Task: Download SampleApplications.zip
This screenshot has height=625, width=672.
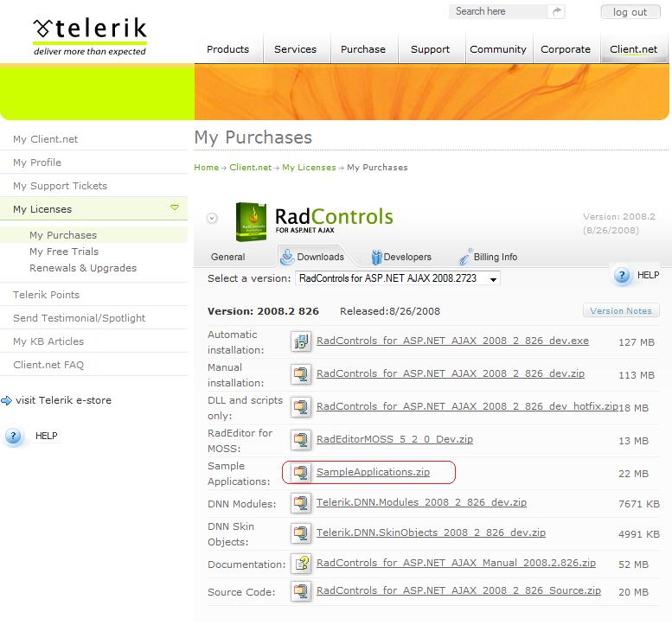Action: [373, 472]
